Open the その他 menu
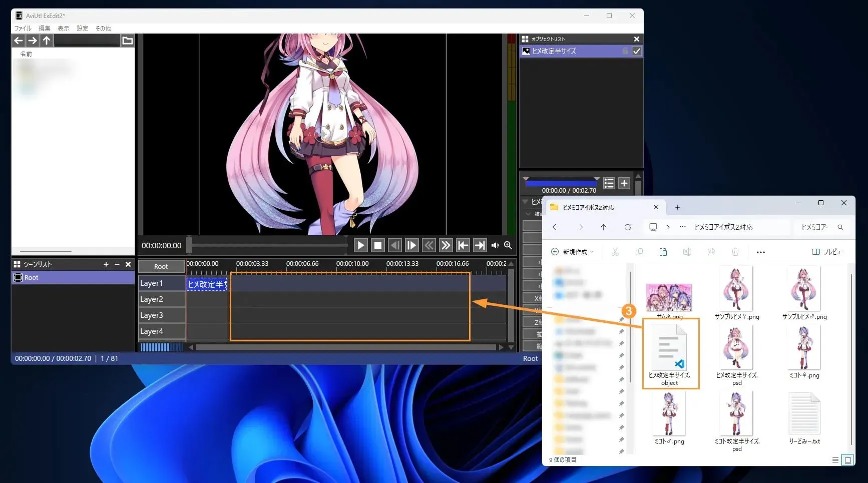868x483 pixels. pyautogui.click(x=103, y=28)
